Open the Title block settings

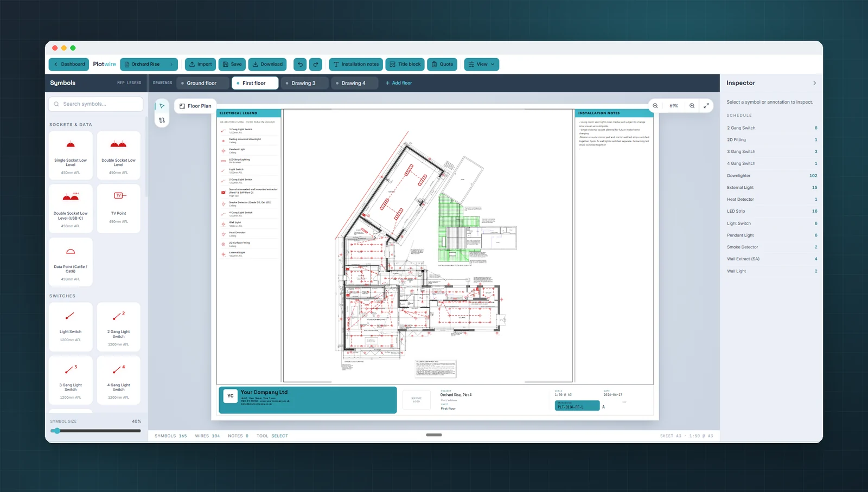(405, 64)
